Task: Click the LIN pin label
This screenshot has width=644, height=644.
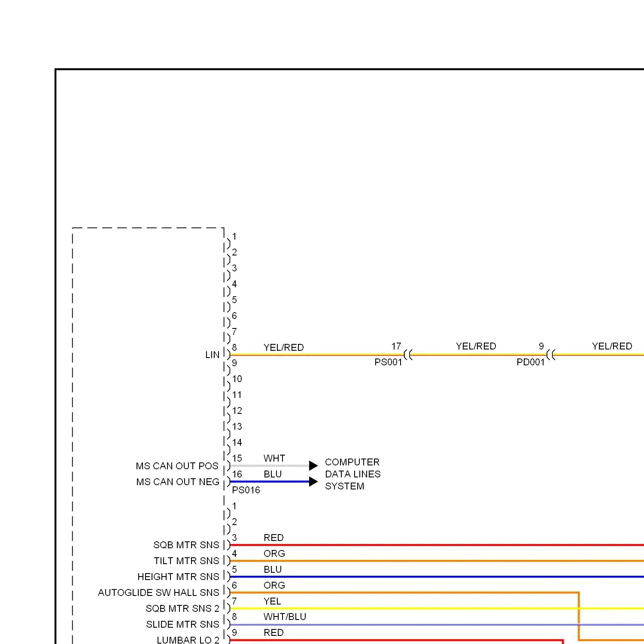Action: pyautogui.click(x=212, y=355)
